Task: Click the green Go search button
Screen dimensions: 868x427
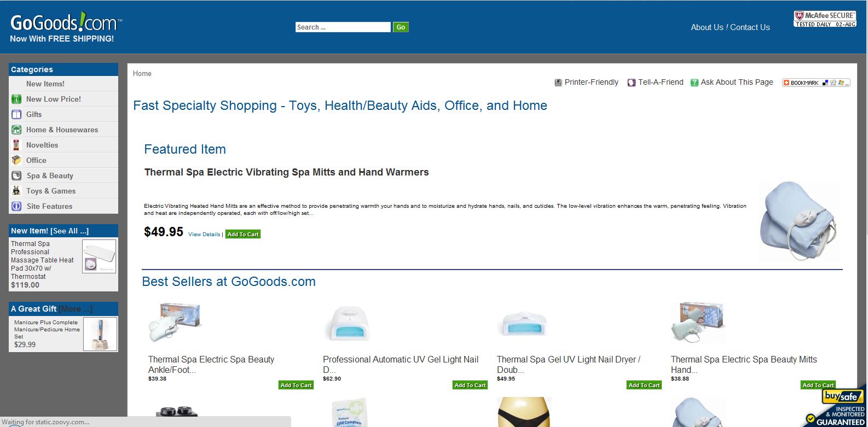Action: (x=401, y=27)
